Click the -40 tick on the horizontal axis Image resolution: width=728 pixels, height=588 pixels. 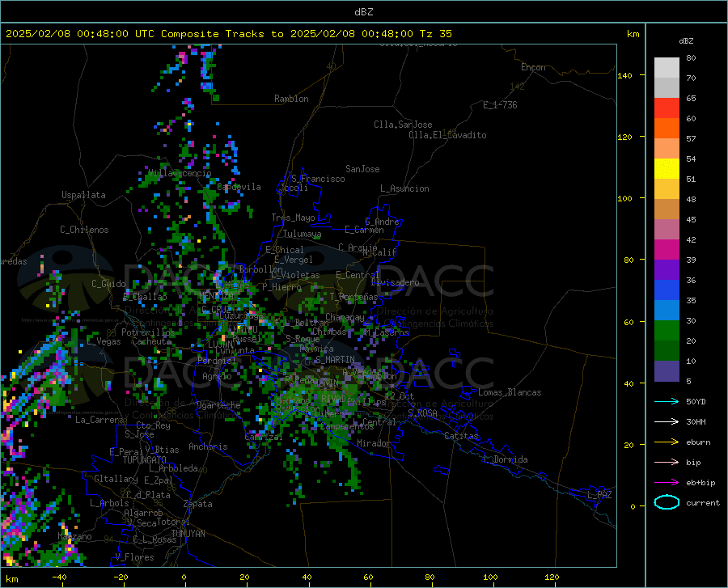(x=59, y=577)
